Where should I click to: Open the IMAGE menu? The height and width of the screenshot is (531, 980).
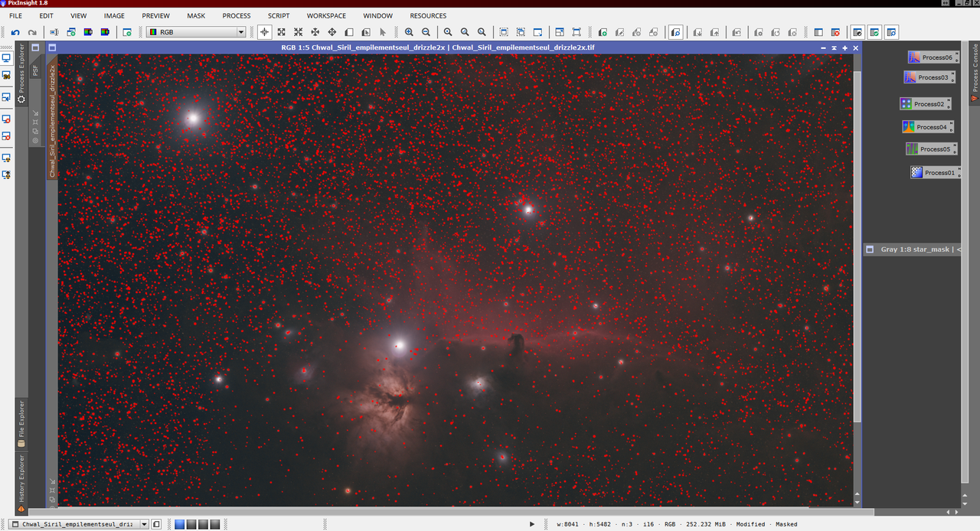[114, 15]
